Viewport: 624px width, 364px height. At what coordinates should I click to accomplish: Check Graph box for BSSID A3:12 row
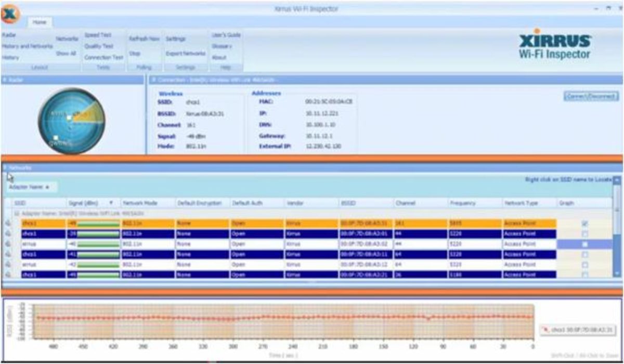(585, 264)
